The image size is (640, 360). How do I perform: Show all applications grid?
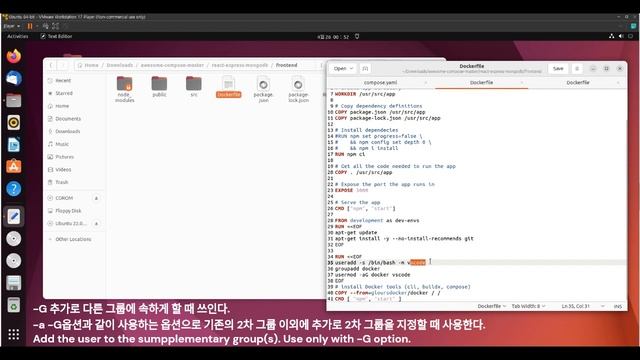(x=14, y=334)
